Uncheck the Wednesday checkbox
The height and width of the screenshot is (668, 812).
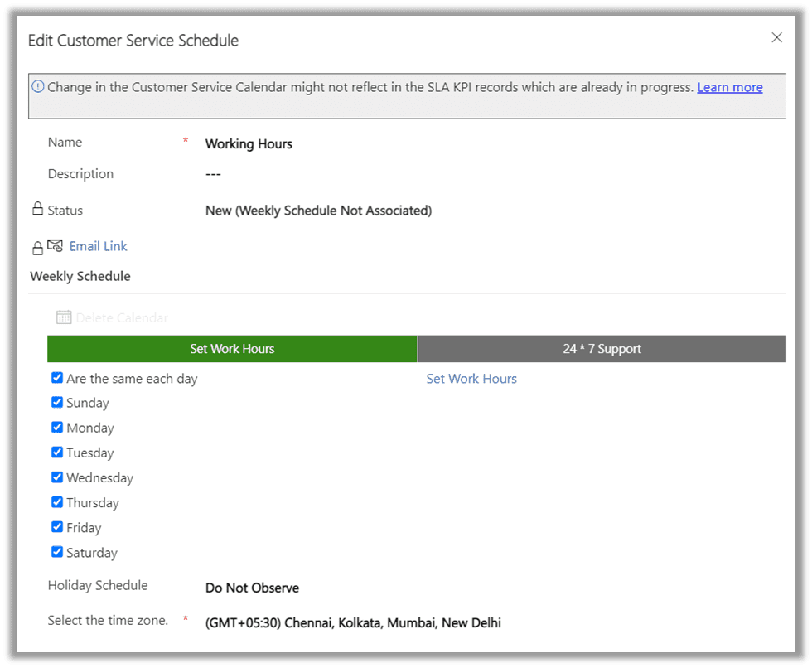coord(57,477)
